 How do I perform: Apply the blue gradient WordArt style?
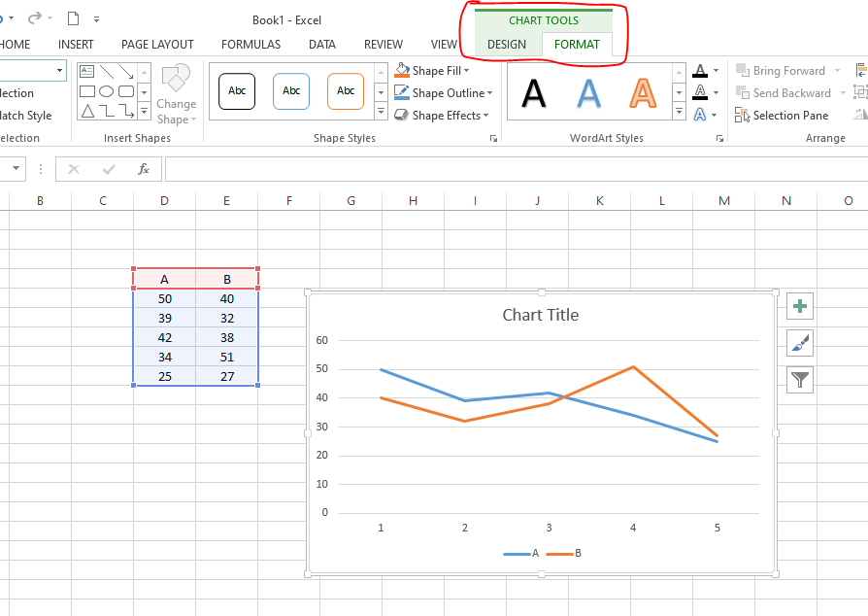point(588,93)
